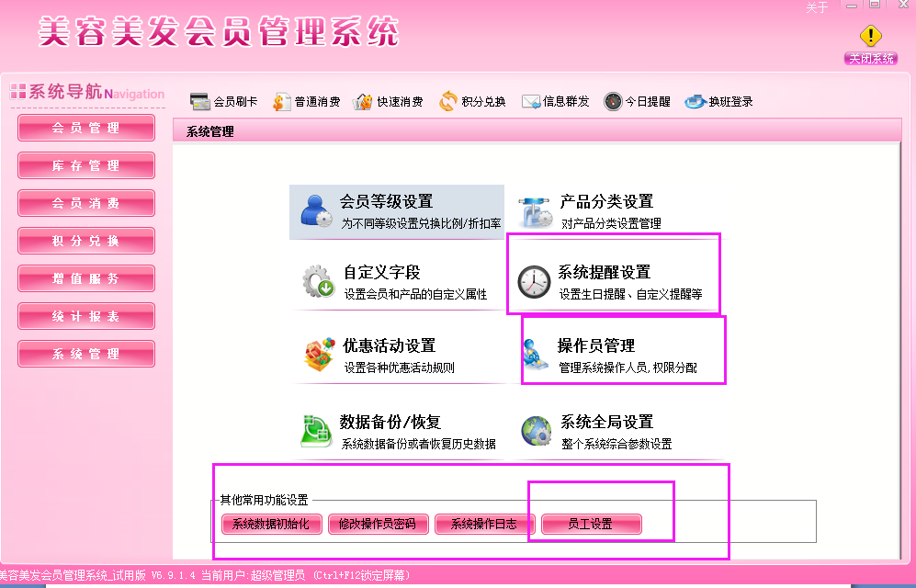Click the 系统数据初始化 button

point(272,524)
